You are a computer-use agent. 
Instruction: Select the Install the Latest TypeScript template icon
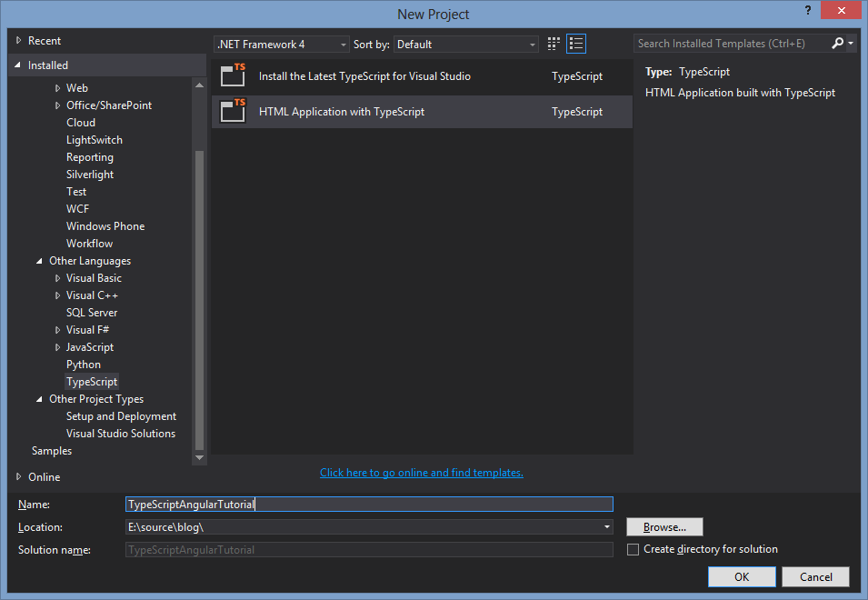click(233, 76)
